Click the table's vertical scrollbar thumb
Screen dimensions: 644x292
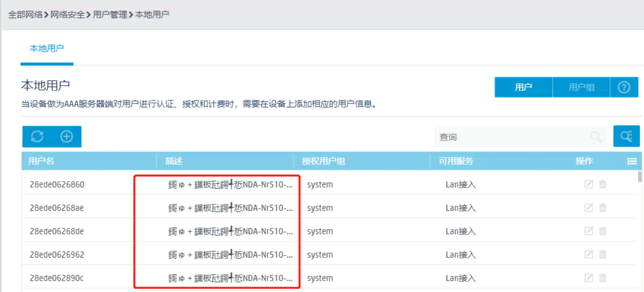(x=640, y=177)
